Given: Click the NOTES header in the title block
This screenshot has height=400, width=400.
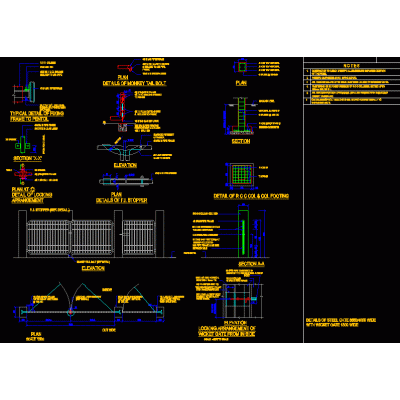Looking at the screenshot, I should pos(351,66).
